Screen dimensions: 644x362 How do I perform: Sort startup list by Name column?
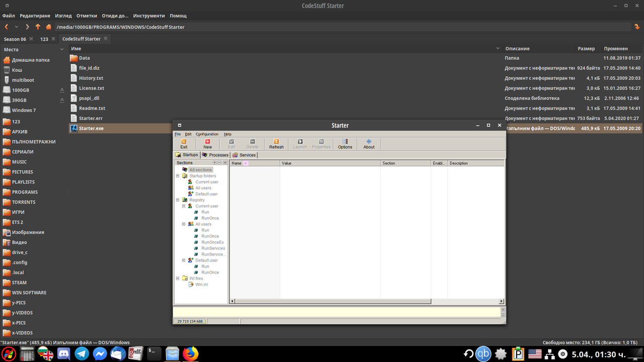click(255, 163)
